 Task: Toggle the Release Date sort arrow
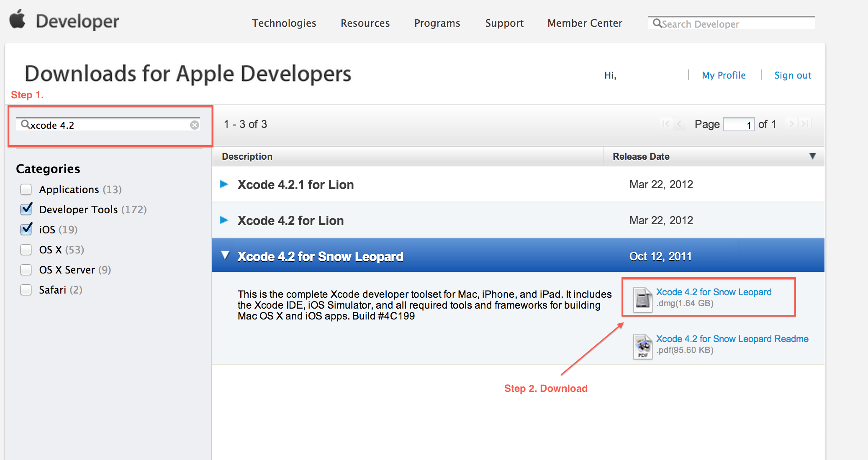pyautogui.click(x=812, y=156)
